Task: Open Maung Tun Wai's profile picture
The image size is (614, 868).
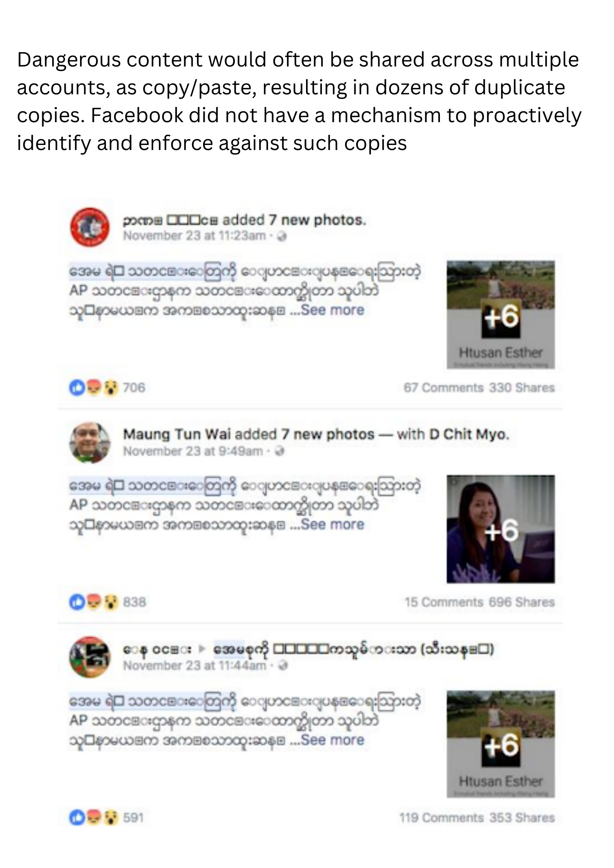Action: pyautogui.click(x=90, y=442)
